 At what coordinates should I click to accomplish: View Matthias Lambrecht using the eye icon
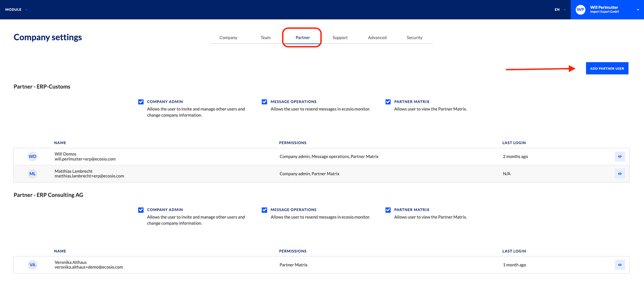[x=620, y=173]
